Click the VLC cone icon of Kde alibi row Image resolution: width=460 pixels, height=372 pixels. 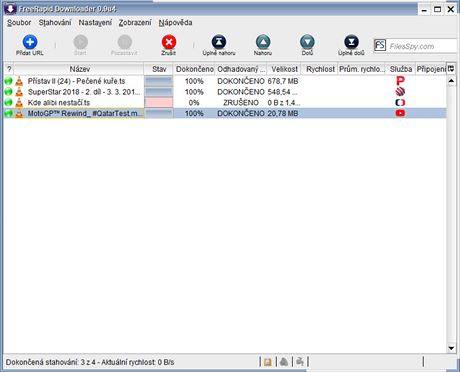20,102
